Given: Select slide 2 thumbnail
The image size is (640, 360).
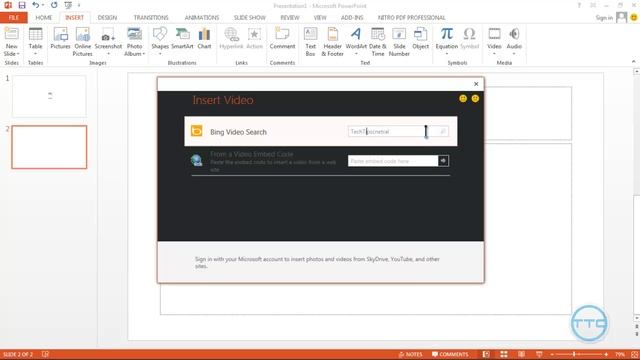Looking at the screenshot, I should (x=49, y=147).
